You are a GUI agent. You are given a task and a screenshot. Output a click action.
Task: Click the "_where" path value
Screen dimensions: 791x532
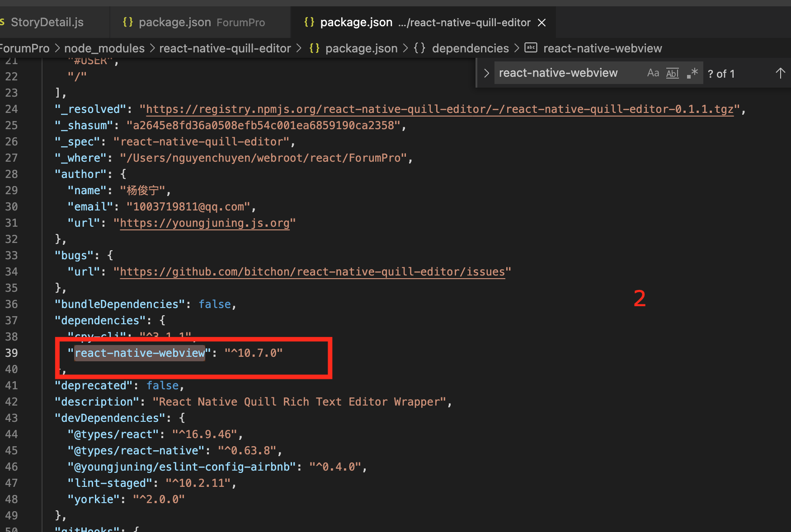tap(264, 158)
